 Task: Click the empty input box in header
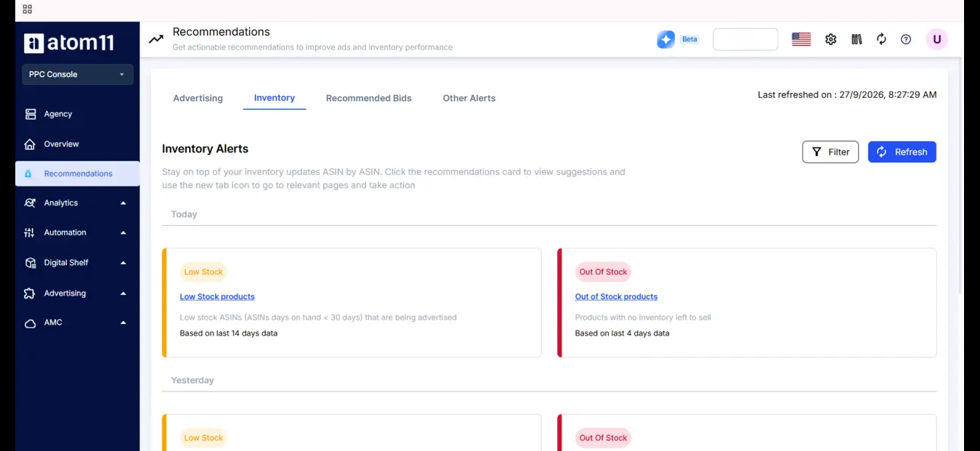pyautogui.click(x=745, y=39)
